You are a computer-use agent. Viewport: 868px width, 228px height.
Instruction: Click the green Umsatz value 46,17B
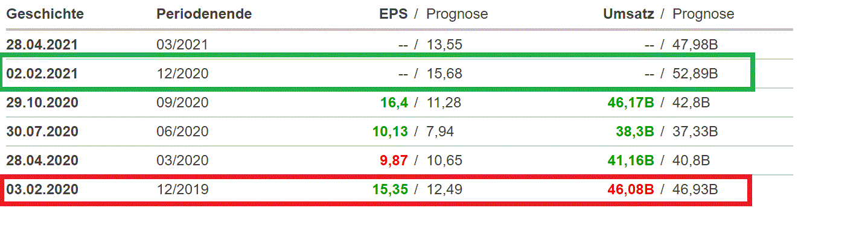tap(631, 103)
